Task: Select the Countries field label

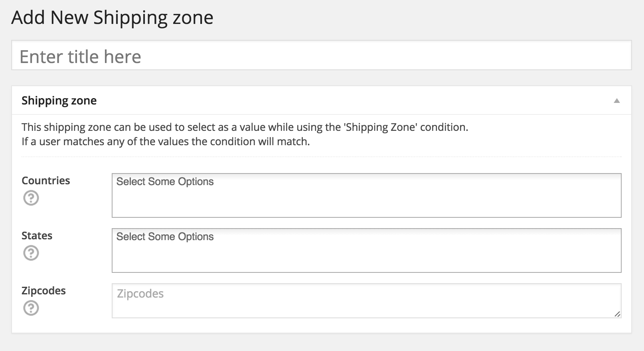Action: point(46,181)
